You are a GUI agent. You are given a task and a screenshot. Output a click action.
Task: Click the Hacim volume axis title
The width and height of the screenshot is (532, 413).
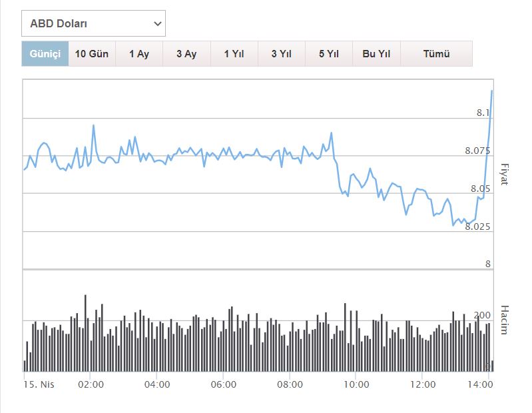point(504,320)
